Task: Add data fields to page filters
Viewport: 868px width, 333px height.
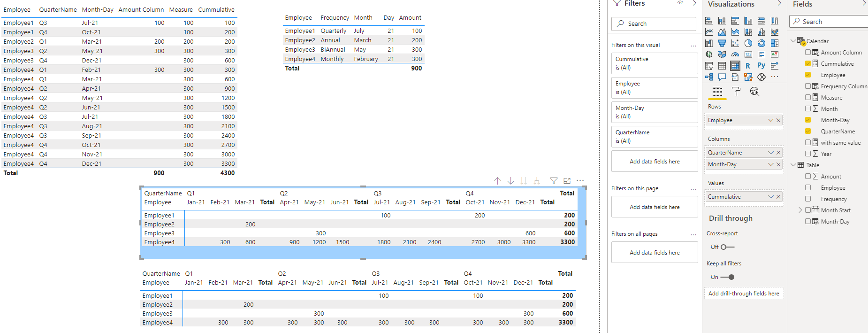Action: click(655, 207)
